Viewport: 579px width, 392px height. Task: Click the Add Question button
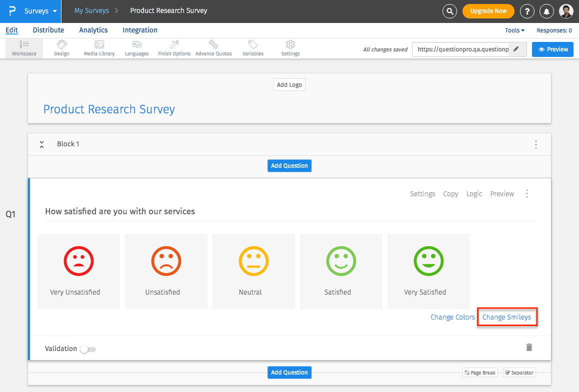(x=289, y=165)
